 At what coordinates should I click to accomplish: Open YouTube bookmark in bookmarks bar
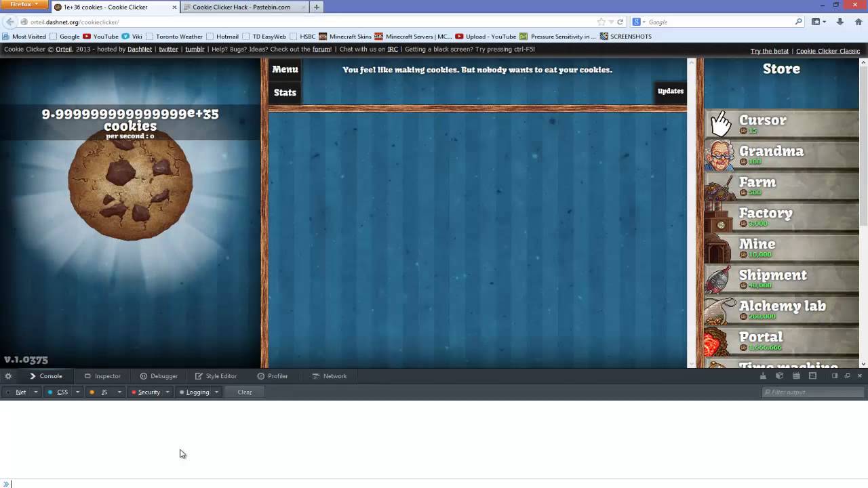coord(100,37)
